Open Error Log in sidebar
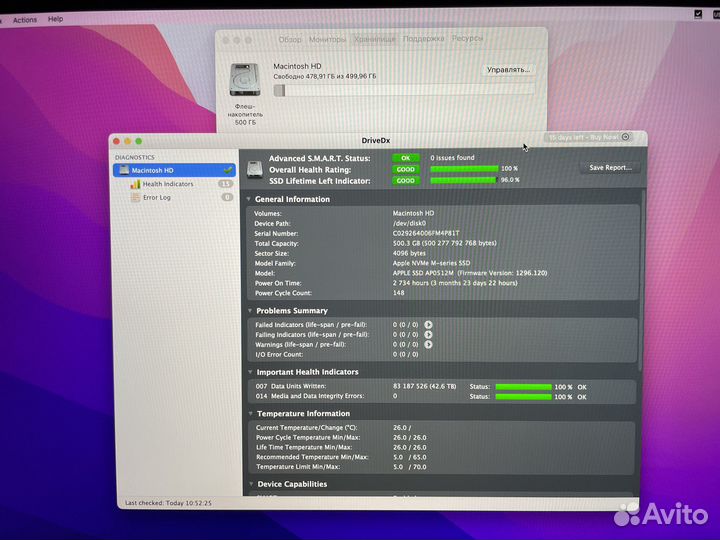 pyautogui.click(x=157, y=197)
